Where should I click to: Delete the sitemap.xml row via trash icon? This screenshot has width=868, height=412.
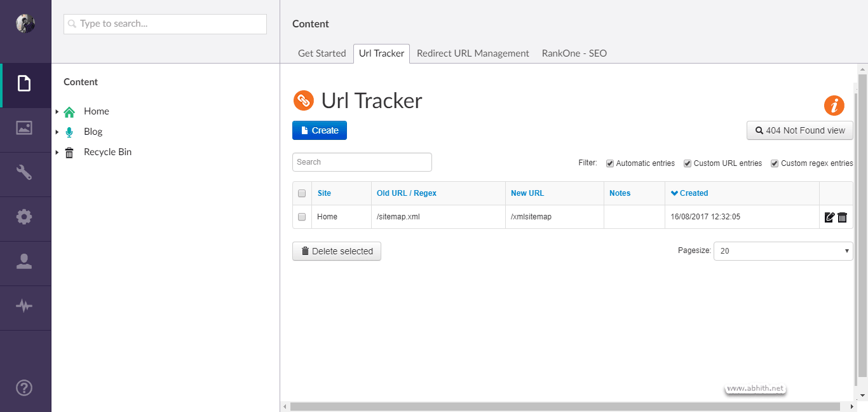click(x=842, y=217)
